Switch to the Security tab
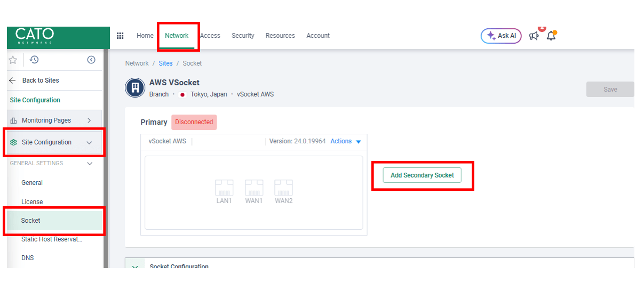 click(243, 36)
